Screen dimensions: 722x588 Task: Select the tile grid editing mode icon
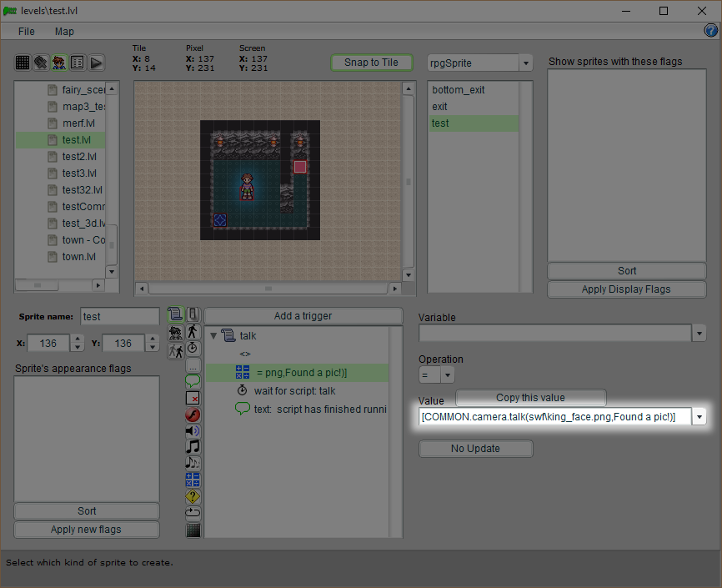click(x=23, y=63)
